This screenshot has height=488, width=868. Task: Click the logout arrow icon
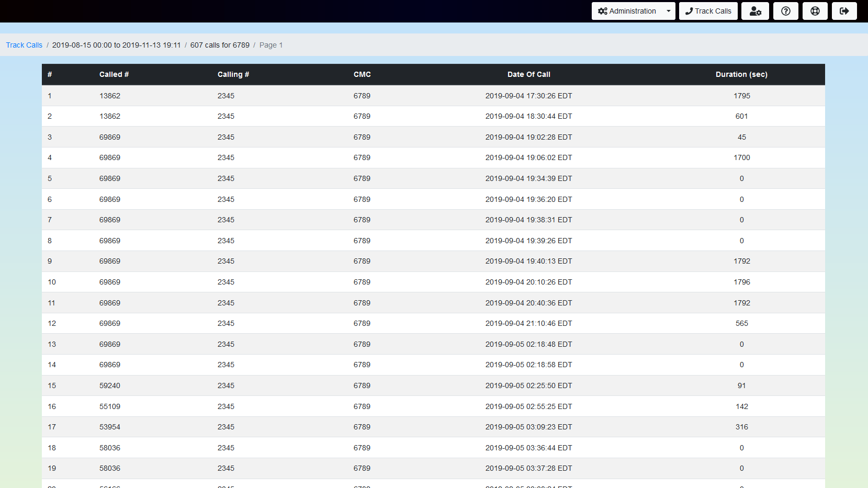844,11
